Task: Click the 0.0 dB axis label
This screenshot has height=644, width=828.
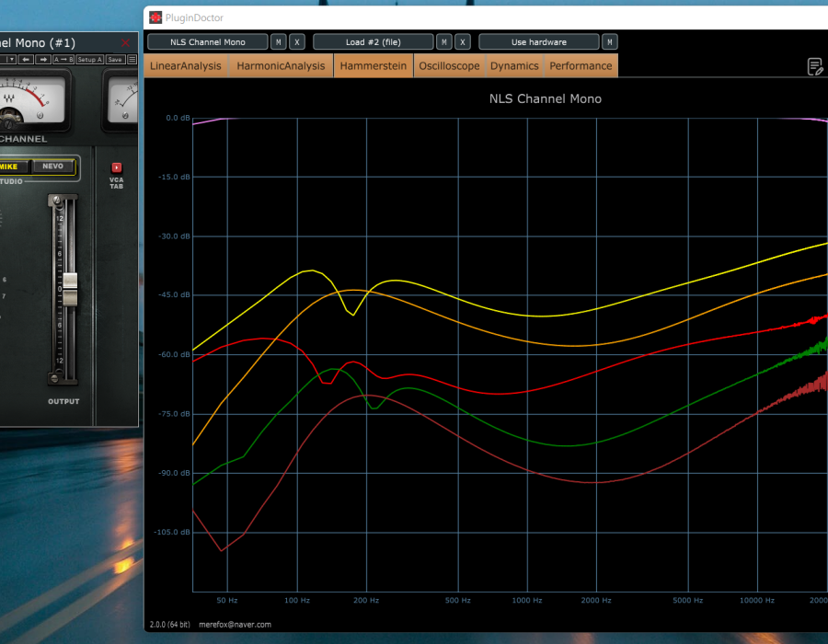Action: [178, 118]
